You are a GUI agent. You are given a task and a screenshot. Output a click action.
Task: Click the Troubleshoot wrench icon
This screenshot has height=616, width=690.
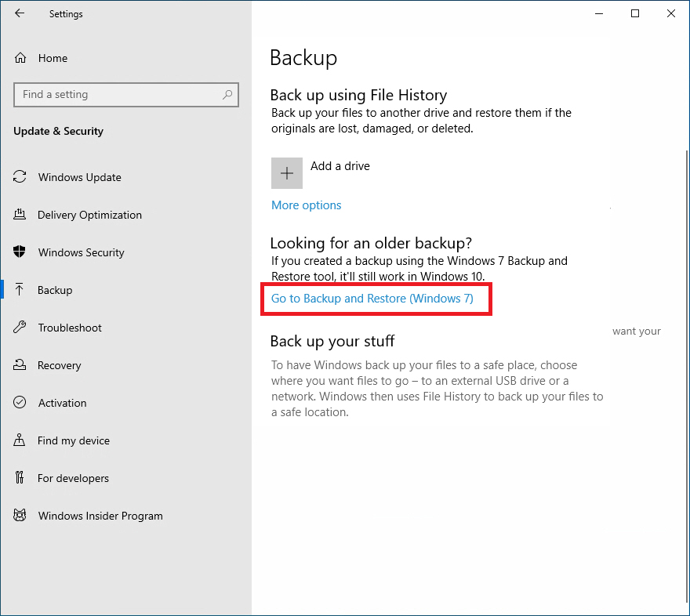tap(20, 327)
